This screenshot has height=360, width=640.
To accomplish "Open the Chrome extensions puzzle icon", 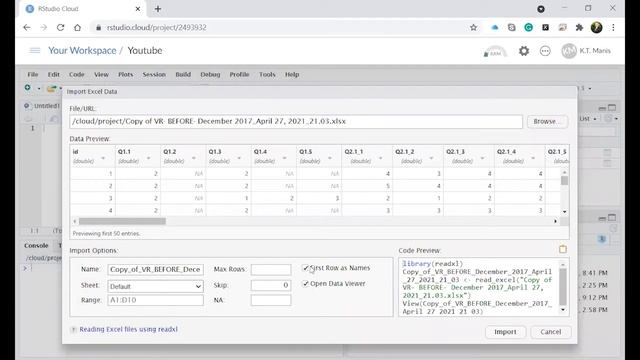I will coord(579,27).
